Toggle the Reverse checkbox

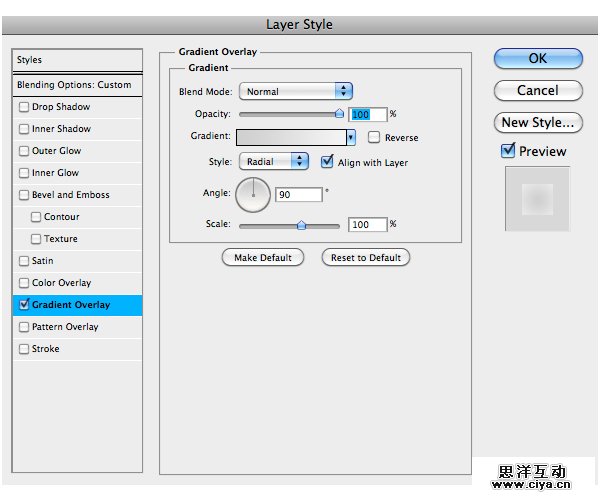(x=374, y=137)
